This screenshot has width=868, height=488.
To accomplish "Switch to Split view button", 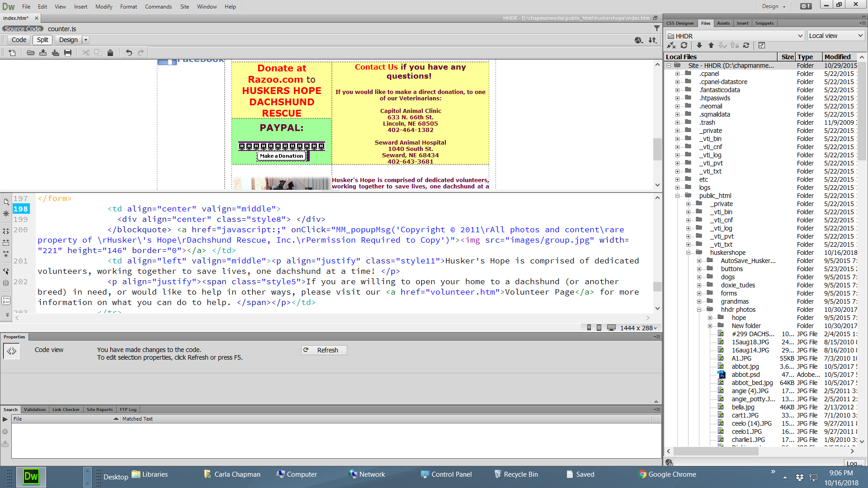I will point(42,40).
